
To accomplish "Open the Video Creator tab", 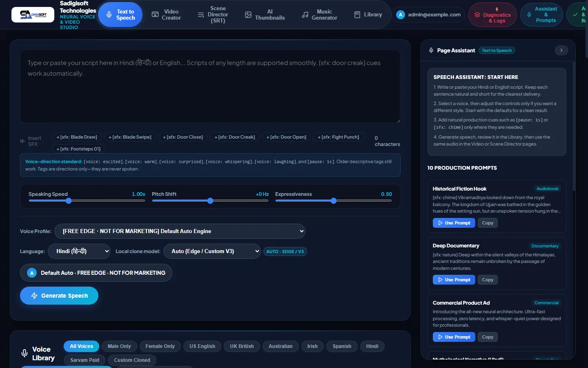I will 166,15.
